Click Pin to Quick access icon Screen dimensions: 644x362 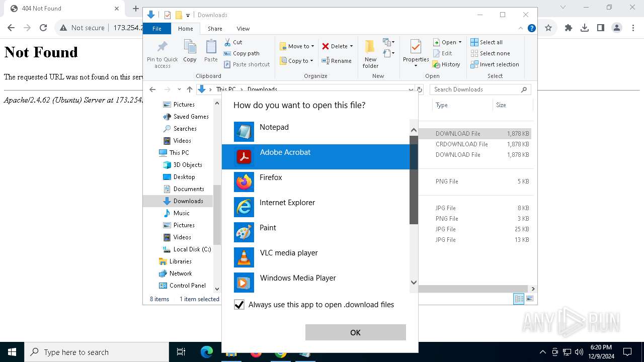162,54
